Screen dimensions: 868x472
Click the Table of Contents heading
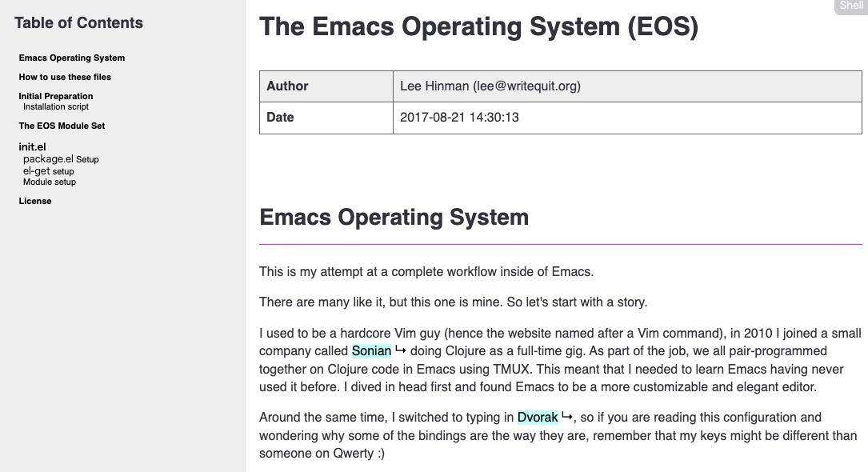point(78,22)
